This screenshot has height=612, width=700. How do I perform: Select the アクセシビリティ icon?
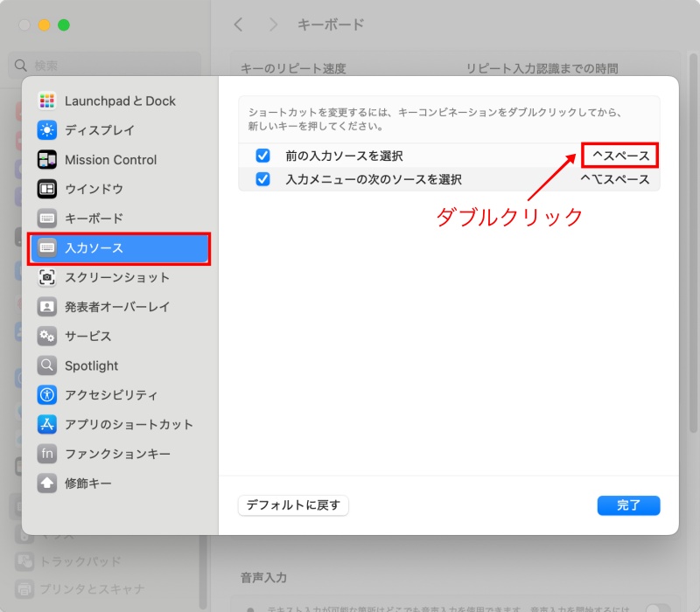point(47,394)
